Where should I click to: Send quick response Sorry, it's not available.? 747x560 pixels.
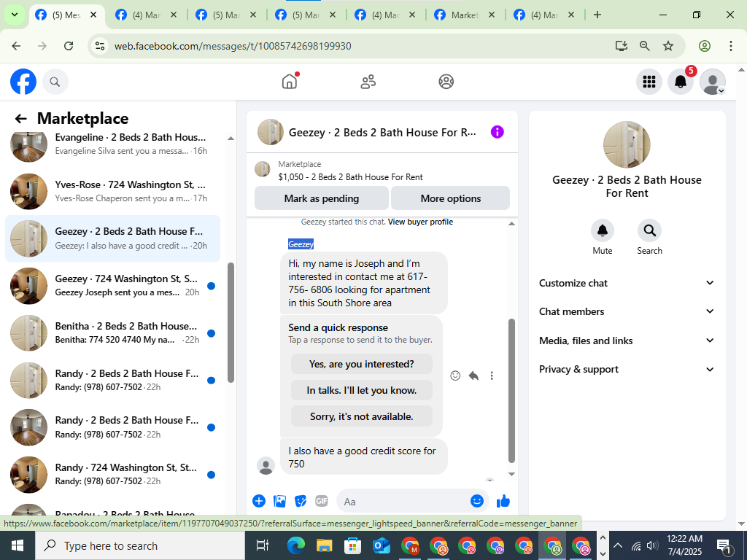pyautogui.click(x=362, y=416)
